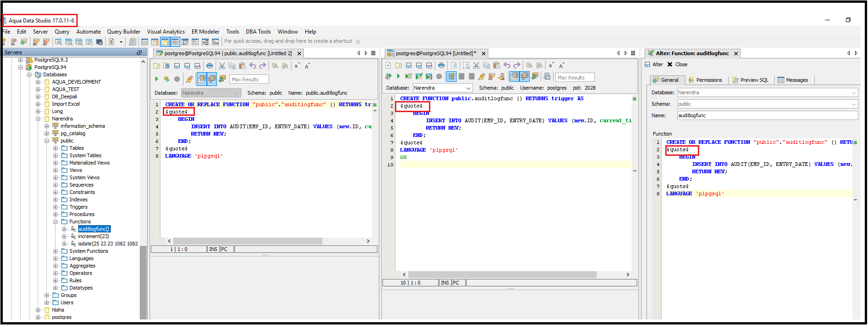The height and width of the screenshot is (330, 868).
Task: Click Undo arrow in Untitled 2 editor toolbar
Action: click(x=253, y=66)
